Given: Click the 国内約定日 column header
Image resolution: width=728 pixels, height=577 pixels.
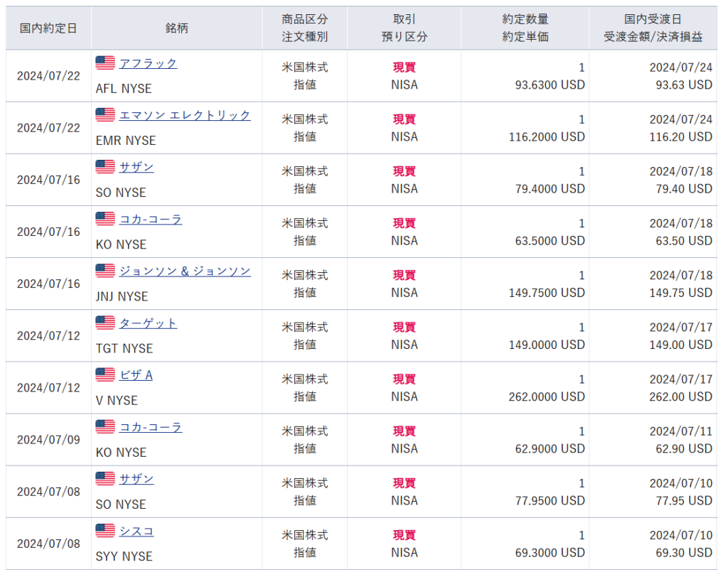Looking at the screenshot, I should click(48, 28).
